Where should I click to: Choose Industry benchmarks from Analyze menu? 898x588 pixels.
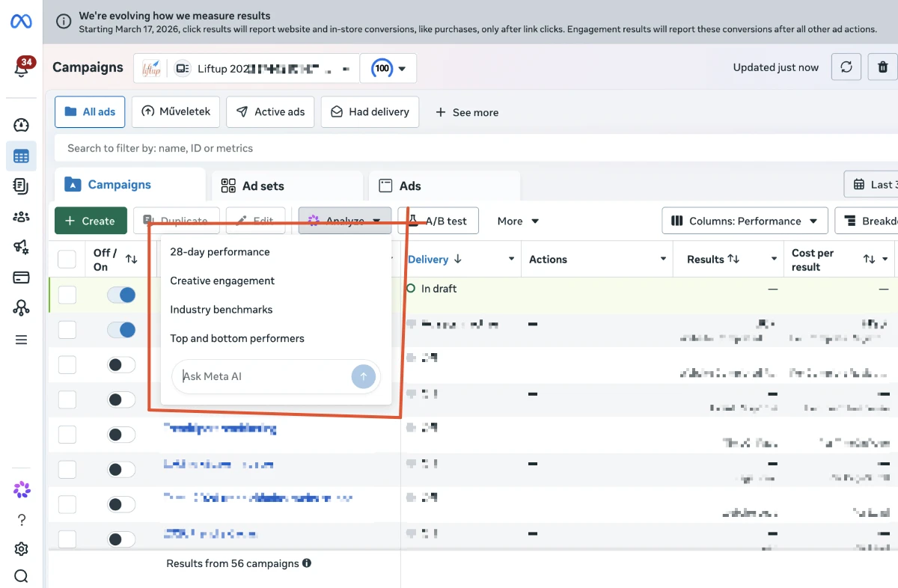click(222, 310)
